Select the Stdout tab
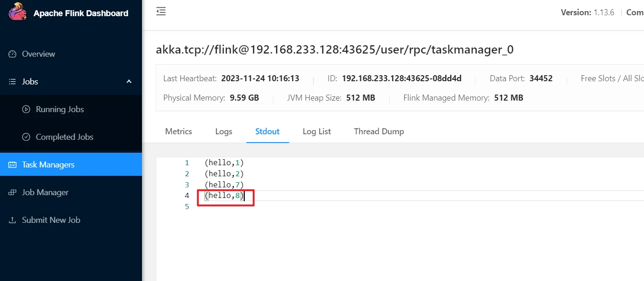This screenshot has width=644, height=281. 267,132
